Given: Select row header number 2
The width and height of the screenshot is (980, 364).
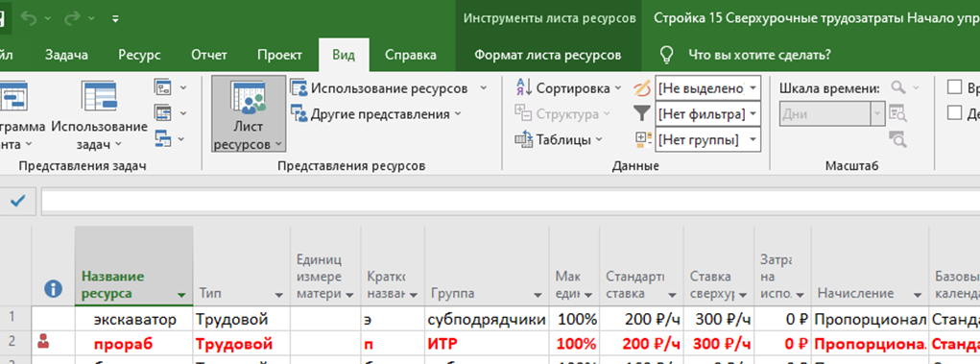Looking at the screenshot, I should (x=15, y=343).
